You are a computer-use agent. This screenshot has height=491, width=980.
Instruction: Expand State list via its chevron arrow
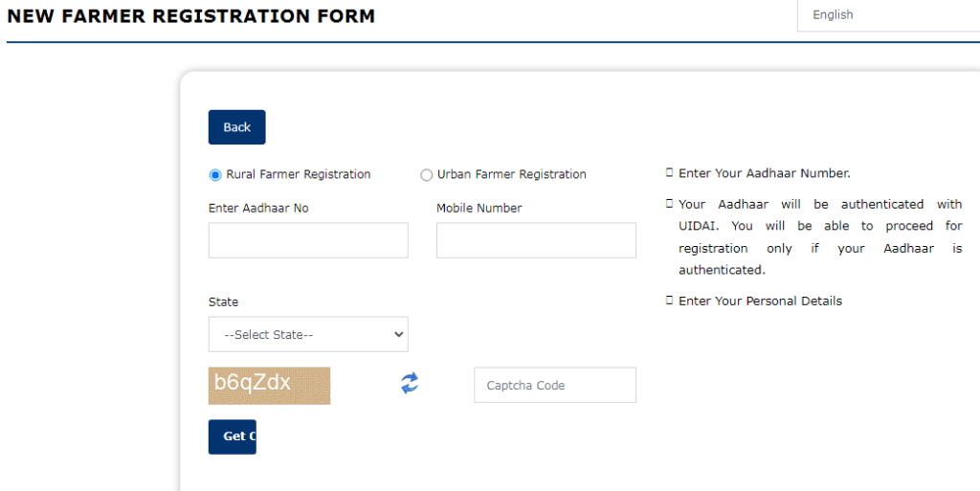(x=399, y=334)
